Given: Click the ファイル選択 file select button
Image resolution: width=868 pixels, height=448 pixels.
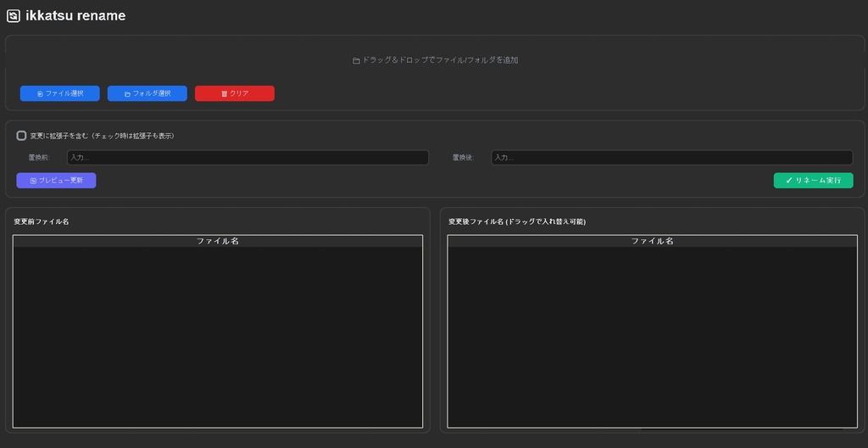Looking at the screenshot, I should pos(60,93).
